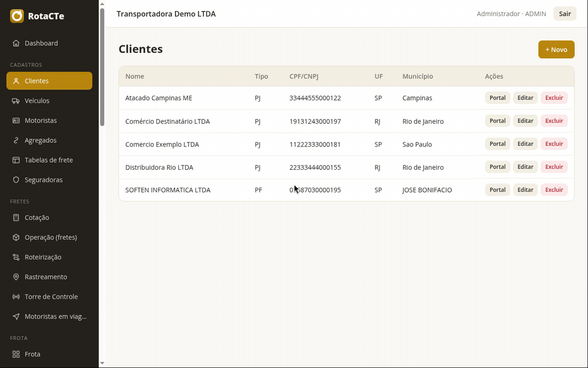Screen dimensions: 588x368
Task: Open Portal for Comercio Exemplo LTDA
Action: click(x=497, y=144)
